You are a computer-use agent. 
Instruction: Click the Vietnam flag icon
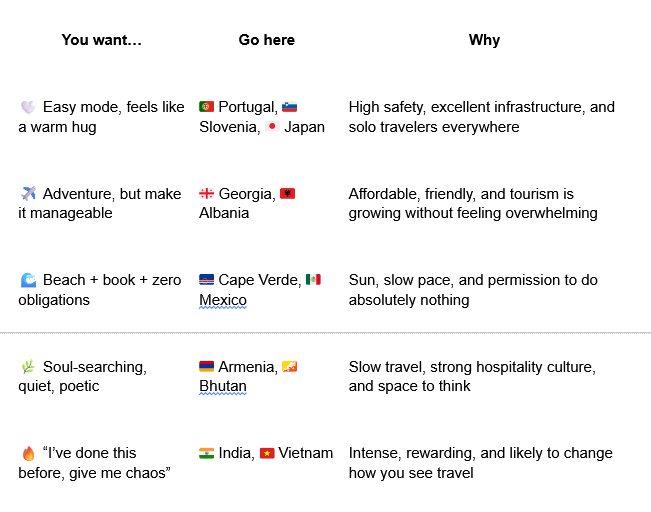coord(267,453)
